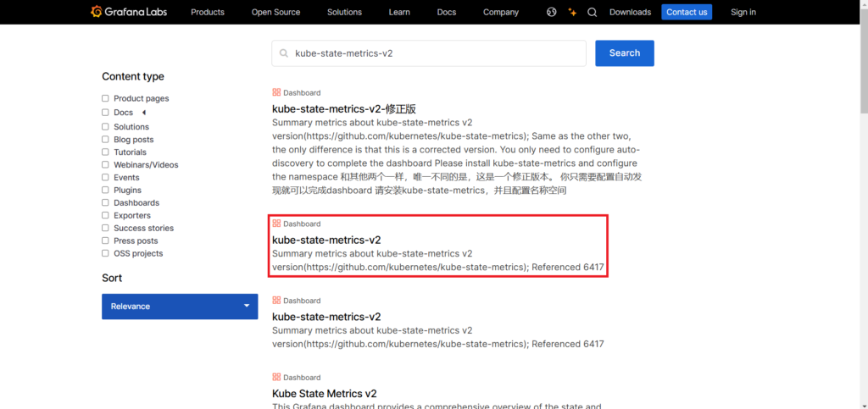Check the OSS projects filter
Screen dimensions: 868x409
click(x=105, y=253)
